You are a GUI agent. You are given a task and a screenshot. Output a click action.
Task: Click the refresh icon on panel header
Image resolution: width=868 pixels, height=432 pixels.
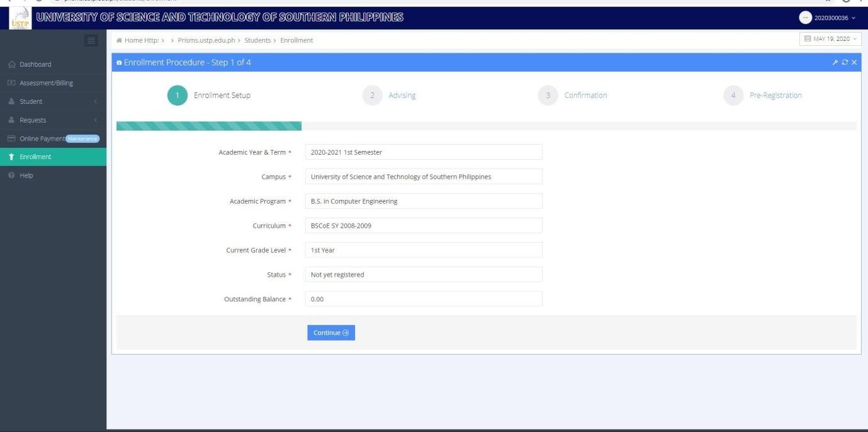pyautogui.click(x=845, y=62)
